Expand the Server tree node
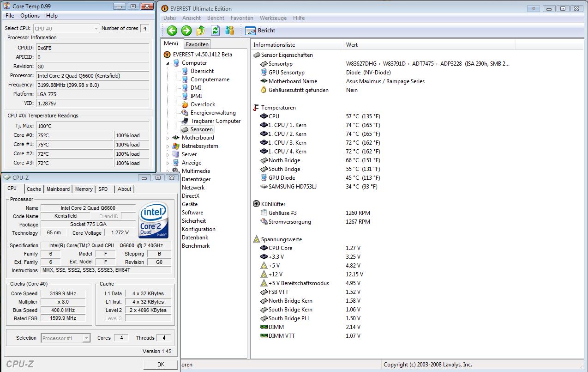Image resolution: width=588 pixels, height=372 pixels. click(x=168, y=154)
